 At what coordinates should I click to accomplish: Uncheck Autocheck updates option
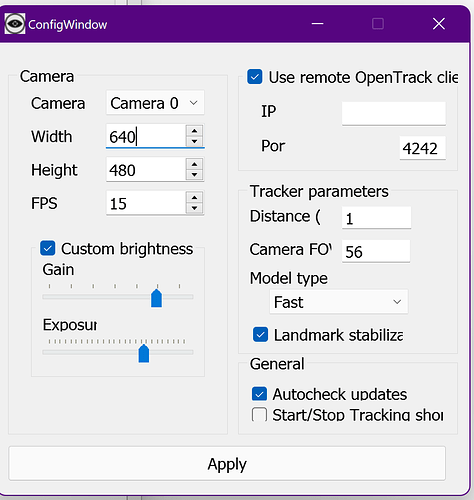point(259,394)
